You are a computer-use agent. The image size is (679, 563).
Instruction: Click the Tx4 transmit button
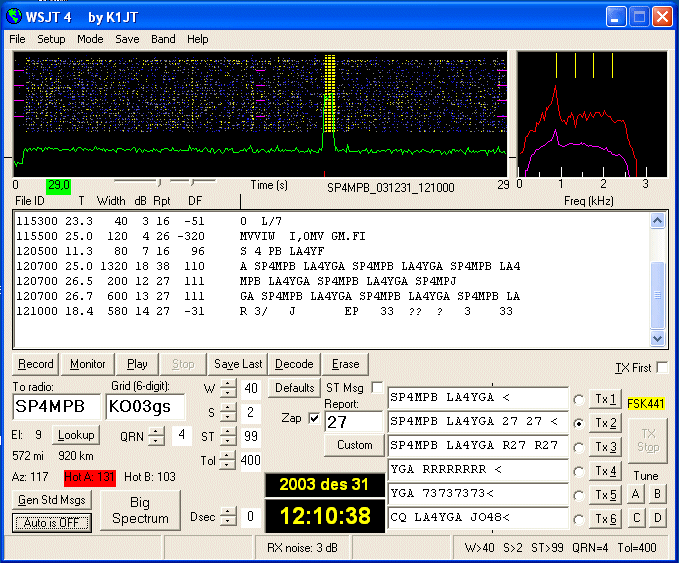point(605,471)
